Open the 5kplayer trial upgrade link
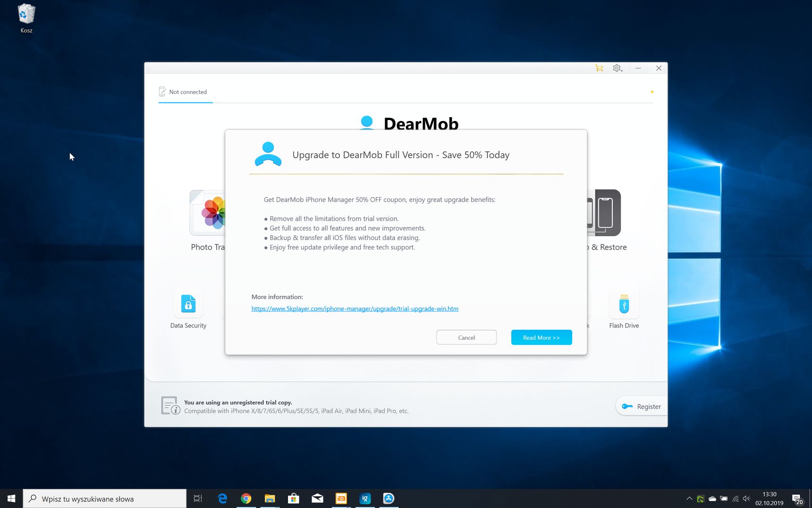812x508 pixels. pyautogui.click(x=355, y=309)
